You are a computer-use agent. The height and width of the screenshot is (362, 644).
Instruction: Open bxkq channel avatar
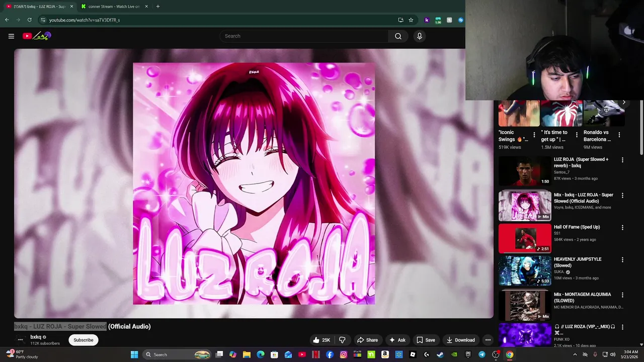(21, 340)
